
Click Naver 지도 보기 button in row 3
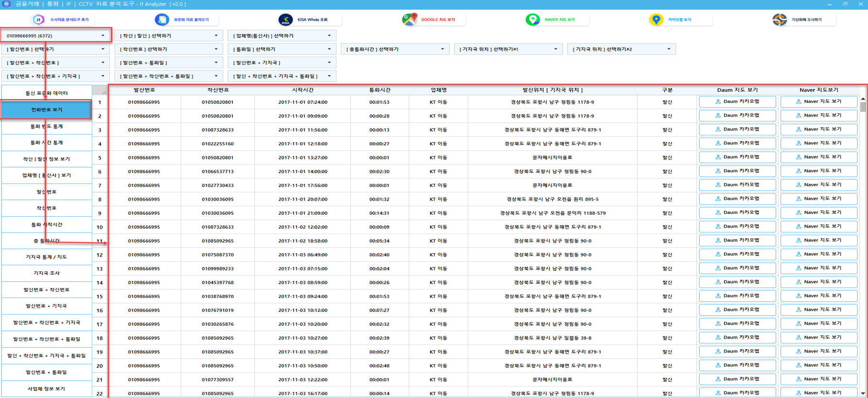click(x=818, y=130)
